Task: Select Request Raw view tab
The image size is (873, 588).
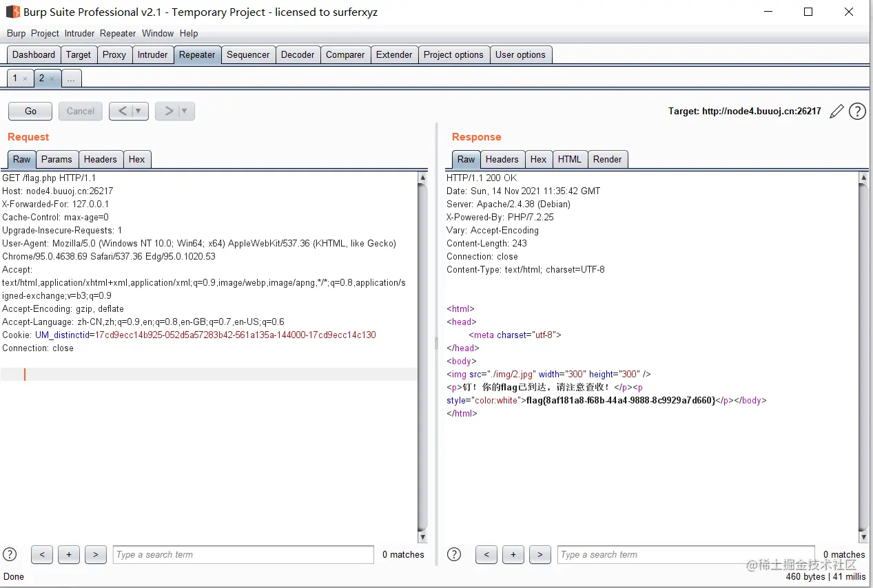Action: point(22,159)
